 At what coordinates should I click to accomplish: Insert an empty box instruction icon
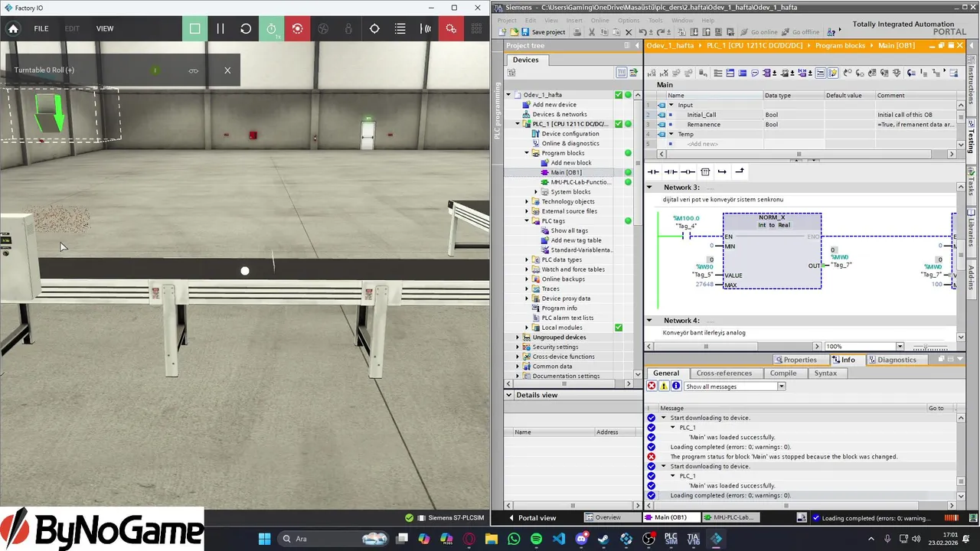[x=705, y=171]
